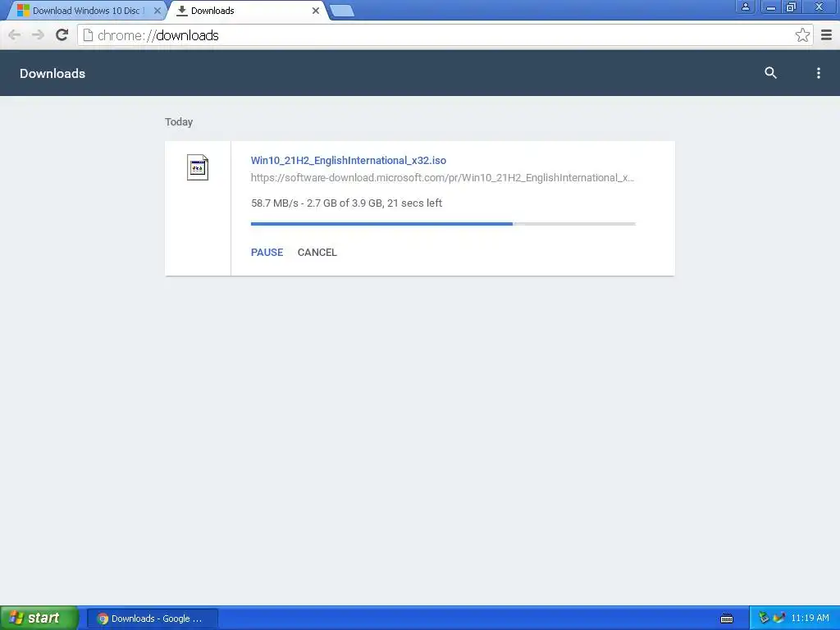Select Downloads - Google taskbar button
Image resolution: width=840 pixels, height=630 pixels.
152,619
